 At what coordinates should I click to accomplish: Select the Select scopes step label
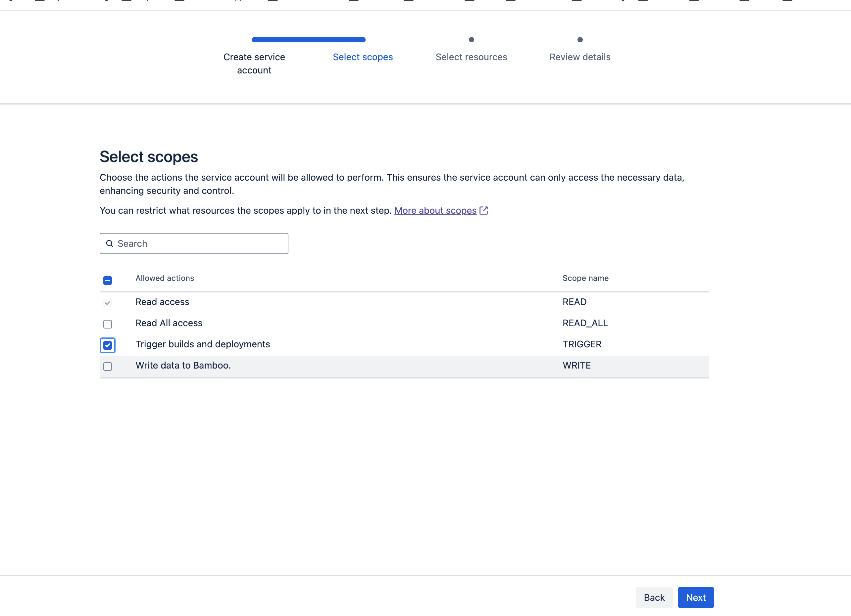pyautogui.click(x=363, y=57)
